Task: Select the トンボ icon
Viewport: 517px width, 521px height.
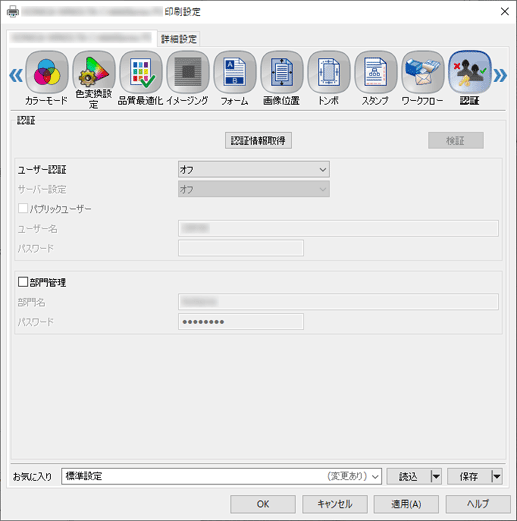Action: 329,72
